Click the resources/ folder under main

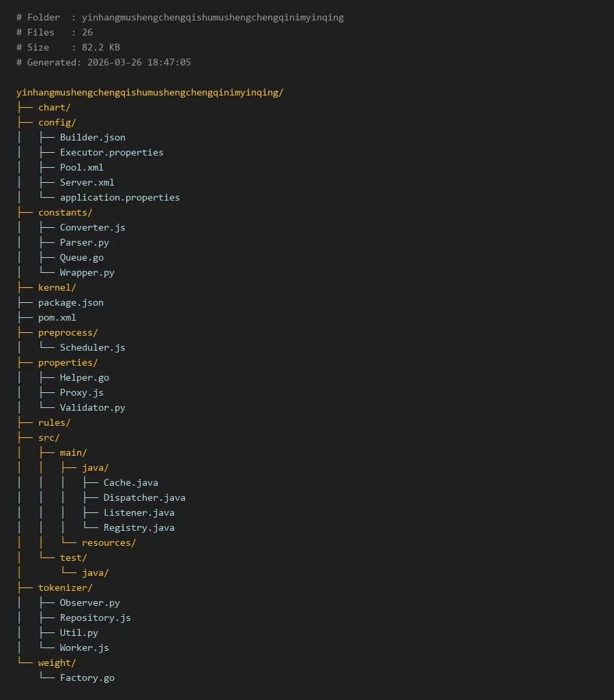[108, 542]
